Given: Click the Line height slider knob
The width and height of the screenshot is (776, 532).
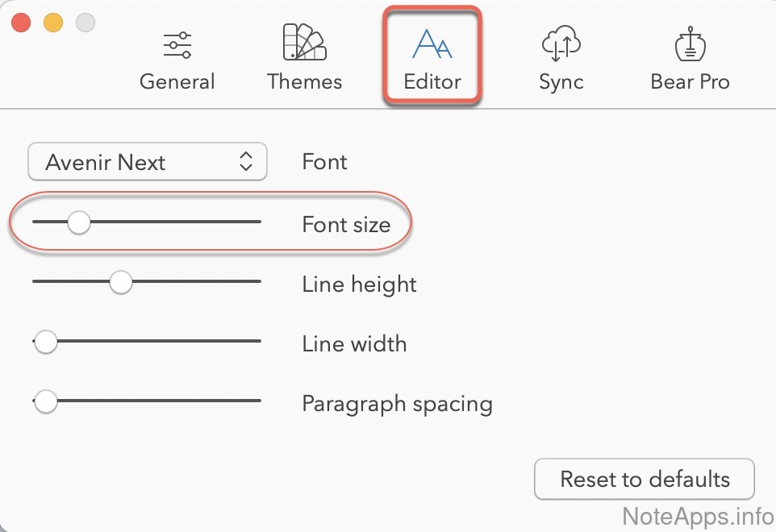Looking at the screenshot, I should pos(120,281).
